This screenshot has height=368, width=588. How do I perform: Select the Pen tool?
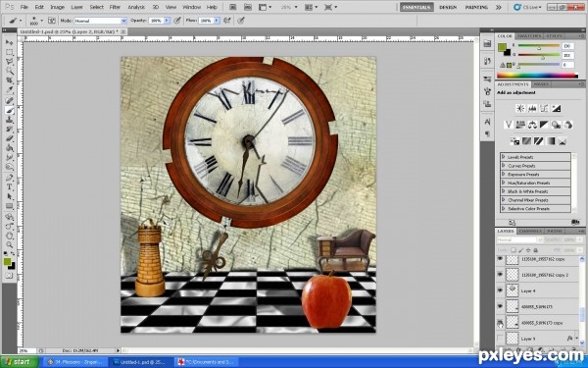click(10, 178)
